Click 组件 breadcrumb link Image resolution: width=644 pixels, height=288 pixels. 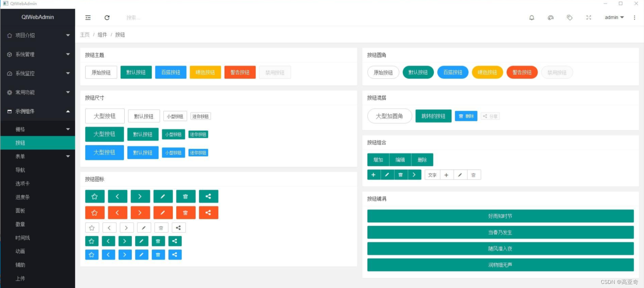pos(102,35)
